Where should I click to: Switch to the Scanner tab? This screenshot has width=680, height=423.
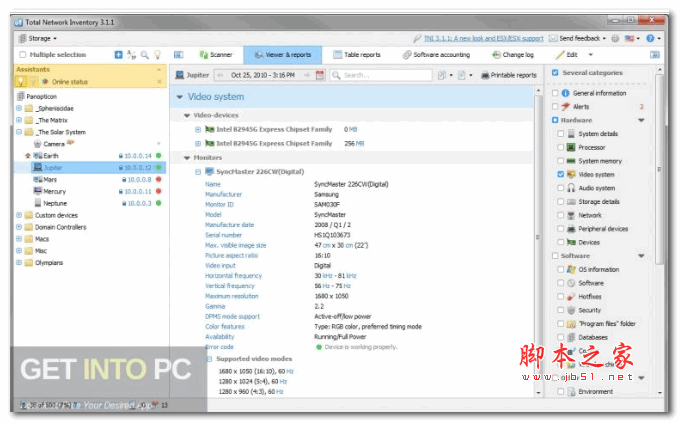click(216, 55)
